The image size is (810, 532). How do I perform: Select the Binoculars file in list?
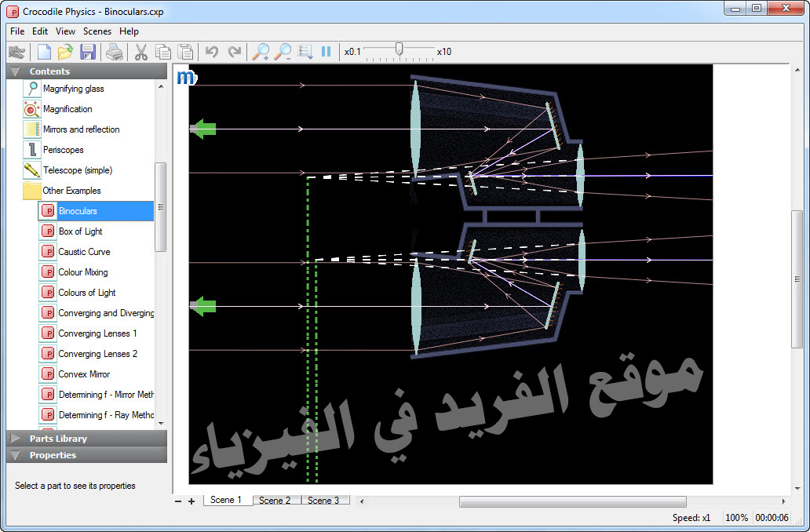coord(96,211)
